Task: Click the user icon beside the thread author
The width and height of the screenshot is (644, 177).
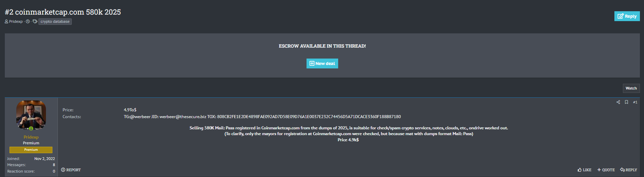Action: tap(6, 21)
